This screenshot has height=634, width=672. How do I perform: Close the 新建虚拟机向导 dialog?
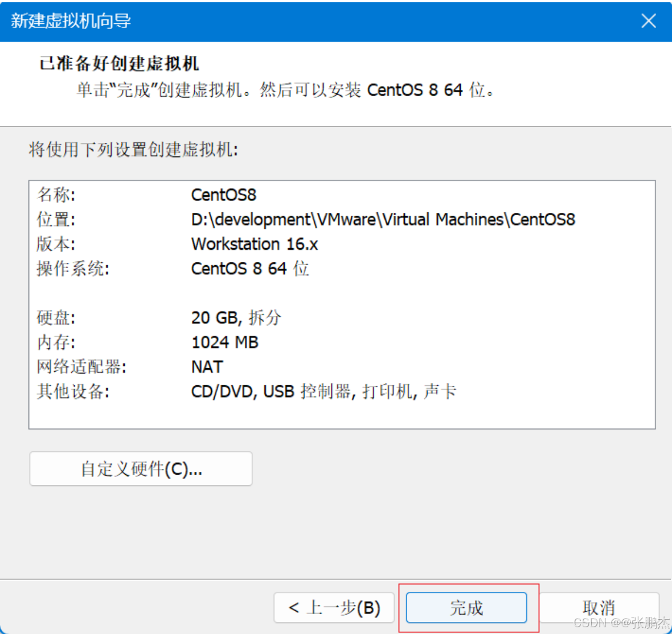point(649,20)
